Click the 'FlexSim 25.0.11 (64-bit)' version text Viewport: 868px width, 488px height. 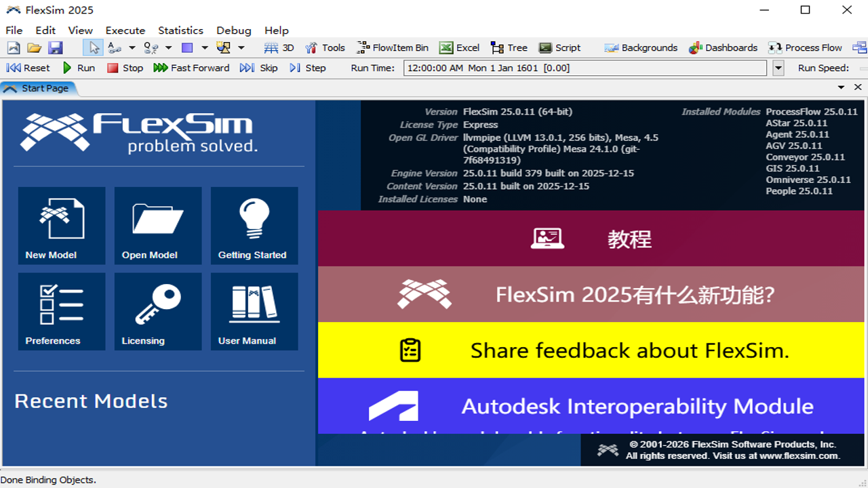(517, 112)
